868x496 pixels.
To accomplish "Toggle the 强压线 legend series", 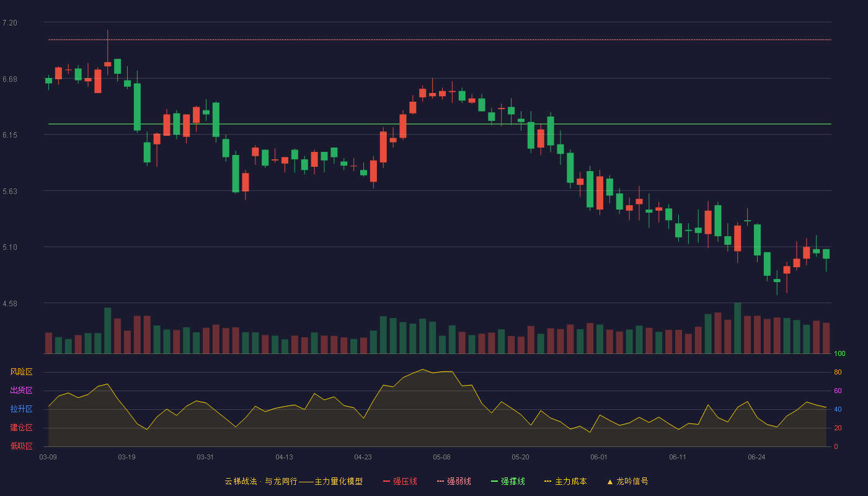I will click(400, 481).
